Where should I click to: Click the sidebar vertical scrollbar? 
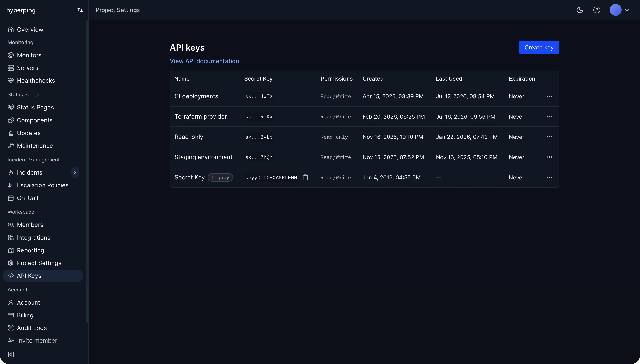tap(87, 172)
